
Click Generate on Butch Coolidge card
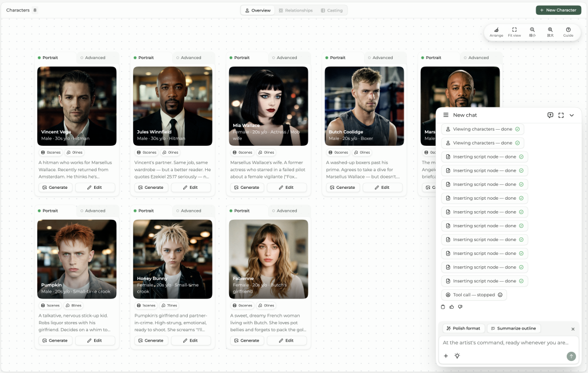click(343, 188)
